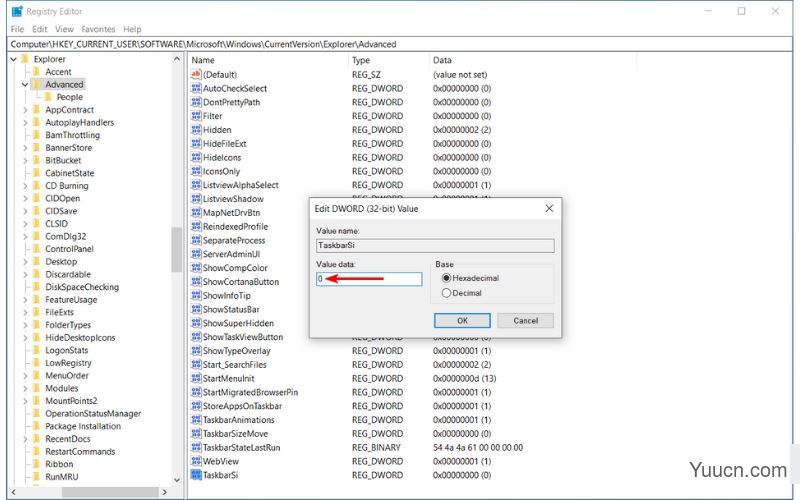Close the Edit DWORD dialog with X
The height and width of the screenshot is (500, 800).
[x=549, y=208]
